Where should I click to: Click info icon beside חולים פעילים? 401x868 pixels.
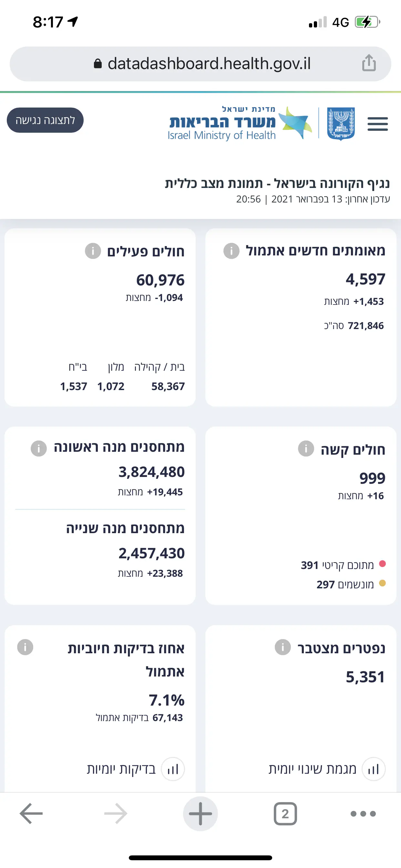[x=93, y=251]
